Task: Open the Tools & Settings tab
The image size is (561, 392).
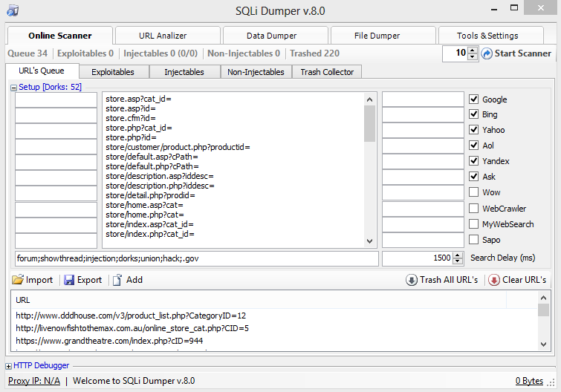Action: (491, 36)
